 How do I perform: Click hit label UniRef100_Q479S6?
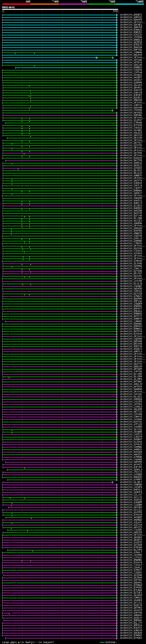pyautogui.click(x=131, y=153)
